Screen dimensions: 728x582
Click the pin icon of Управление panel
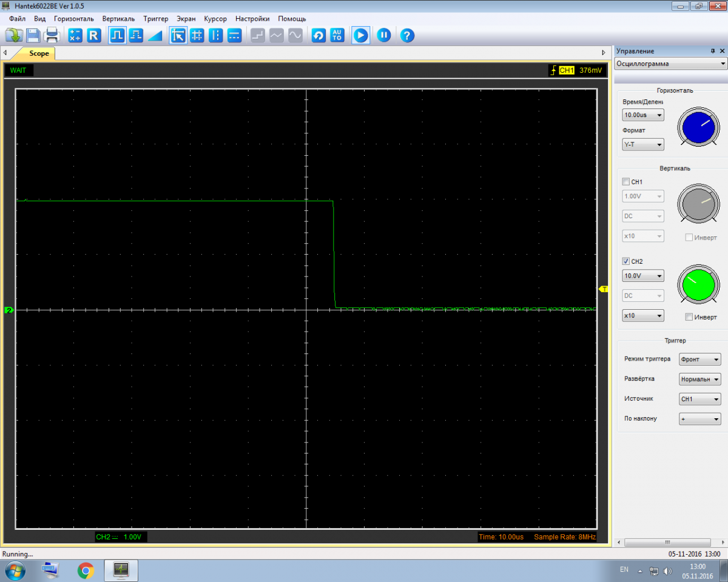pos(713,52)
